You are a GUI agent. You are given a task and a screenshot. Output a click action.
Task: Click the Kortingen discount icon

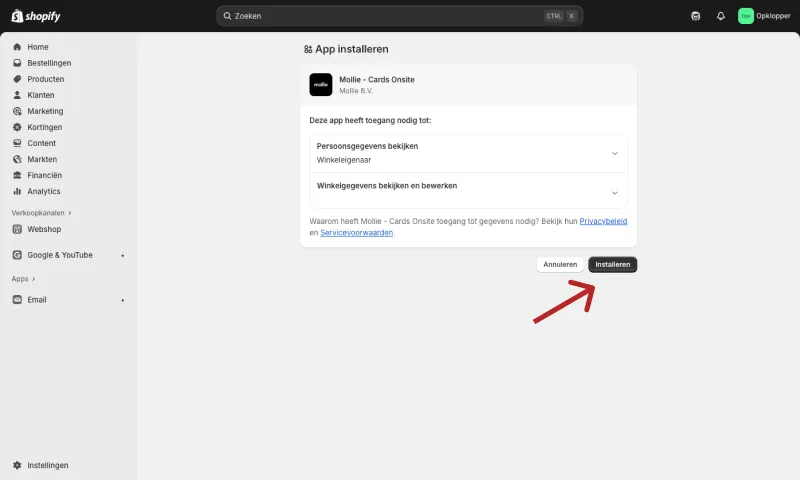[17, 127]
